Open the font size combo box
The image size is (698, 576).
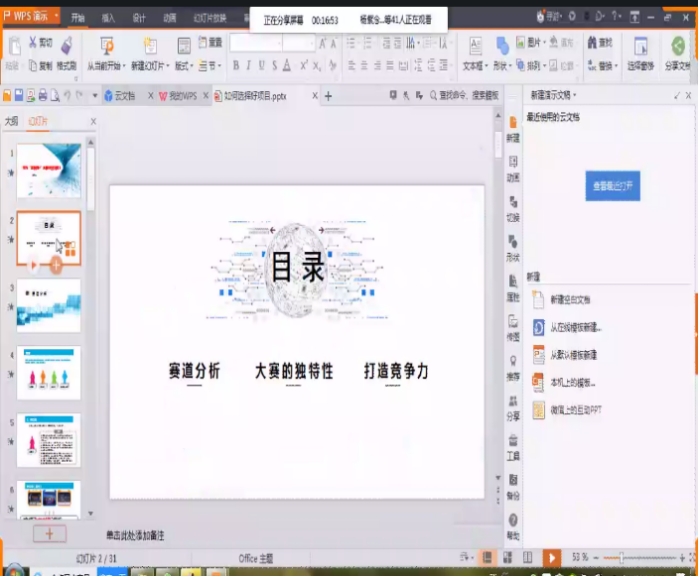tap(299, 43)
